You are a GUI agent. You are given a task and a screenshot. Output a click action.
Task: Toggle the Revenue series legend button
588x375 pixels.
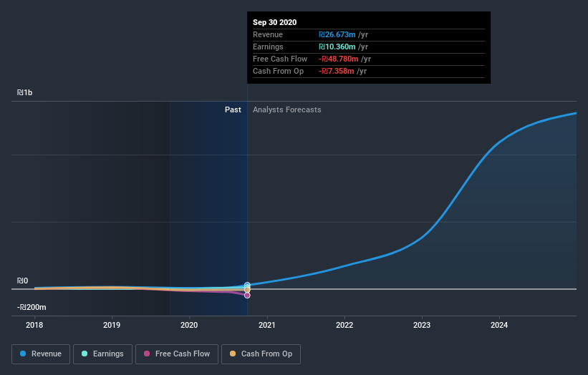[x=41, y=354]
